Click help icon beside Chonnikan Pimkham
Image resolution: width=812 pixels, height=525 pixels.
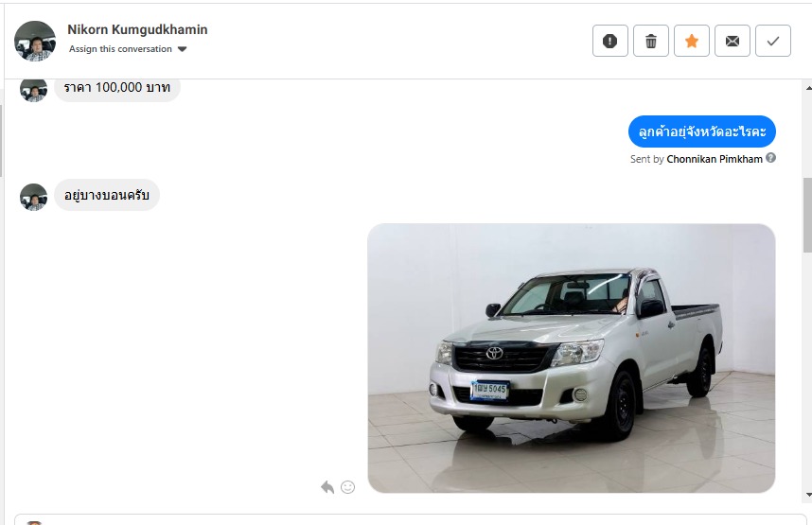[x=770, y=158]
